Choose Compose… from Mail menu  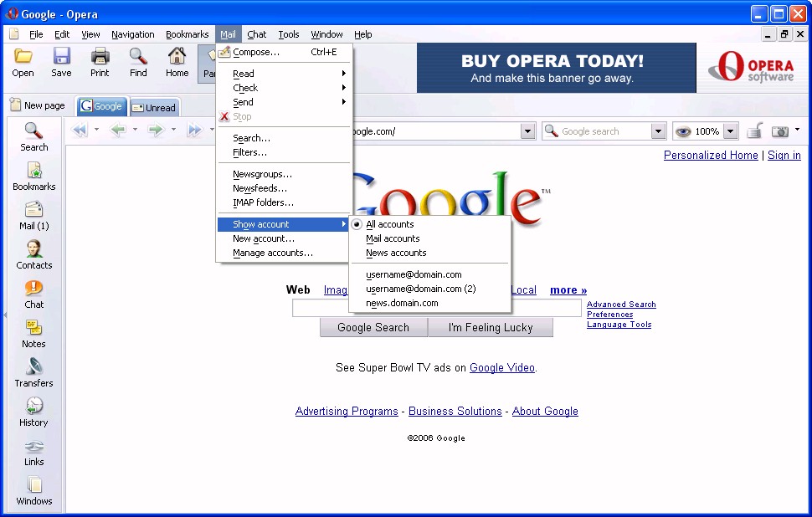[x=283, y=52]
